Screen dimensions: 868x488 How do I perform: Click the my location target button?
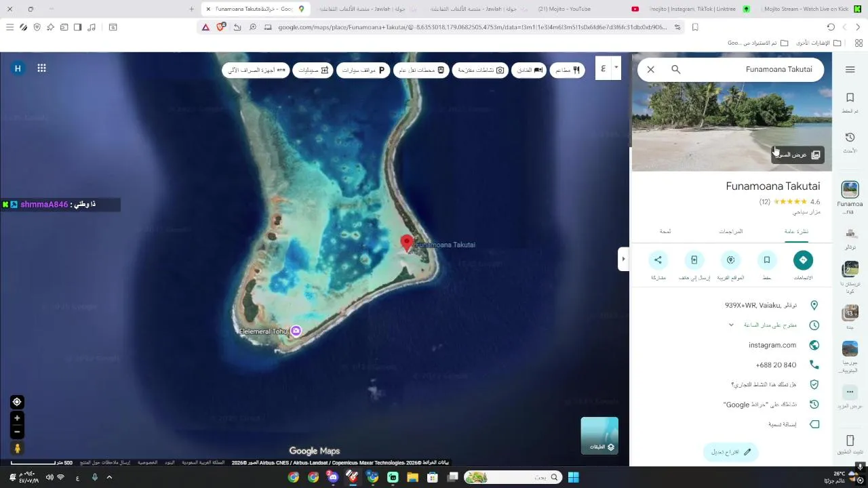18,402
